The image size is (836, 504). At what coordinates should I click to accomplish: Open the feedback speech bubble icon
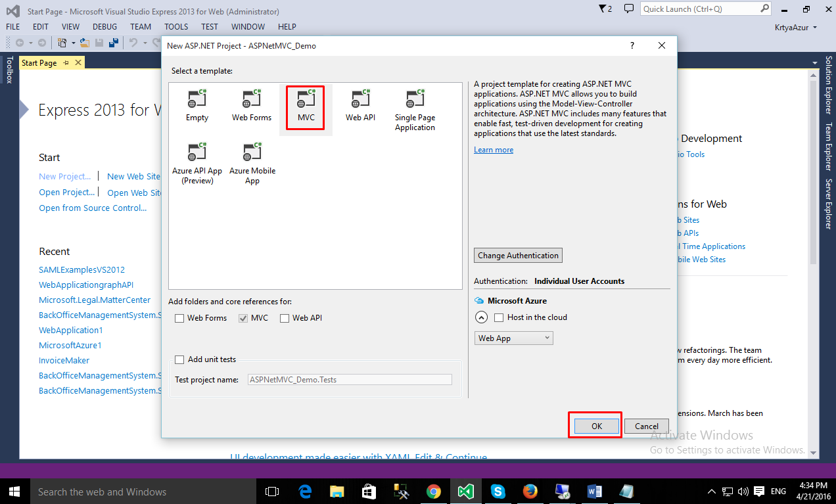tap(629, 9)
